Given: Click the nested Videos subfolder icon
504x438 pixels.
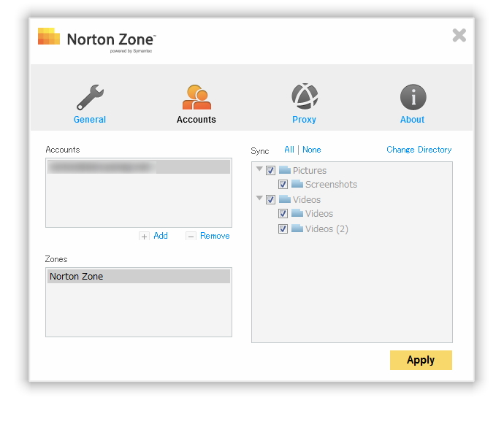Looking at the screenshot, I should click(x=297, y=212).
